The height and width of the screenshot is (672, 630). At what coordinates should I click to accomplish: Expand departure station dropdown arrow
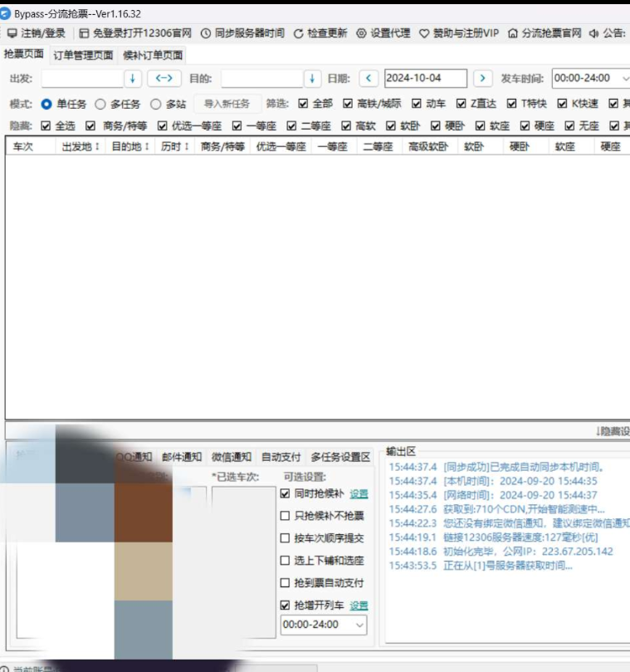(133, 78)
